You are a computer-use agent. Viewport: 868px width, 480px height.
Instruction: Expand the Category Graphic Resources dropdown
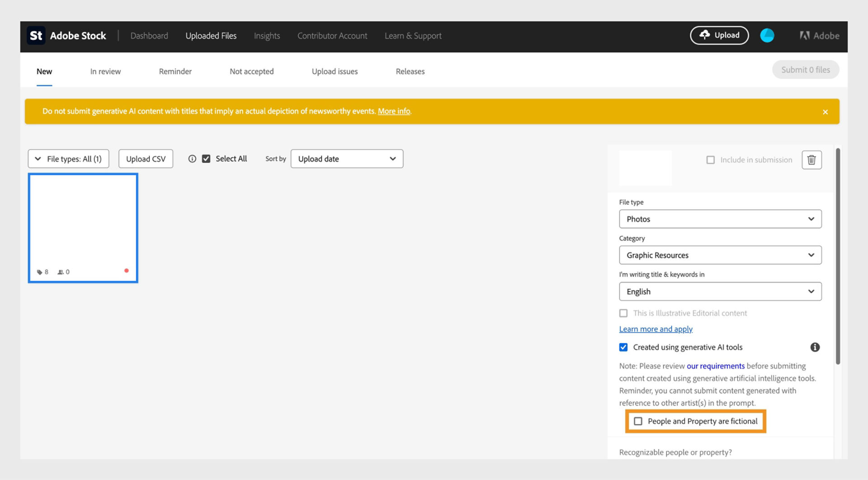tap(720, 255)
